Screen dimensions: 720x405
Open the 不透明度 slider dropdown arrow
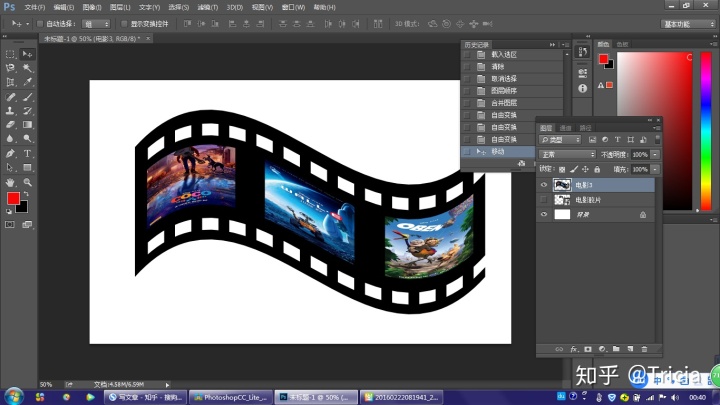click(x=655, y=155)
